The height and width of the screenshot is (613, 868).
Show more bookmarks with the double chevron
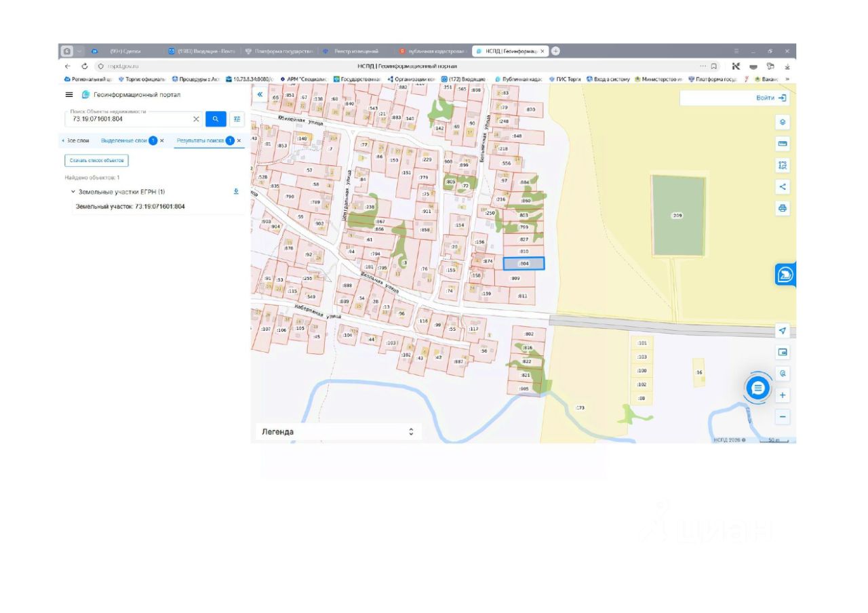787,79
